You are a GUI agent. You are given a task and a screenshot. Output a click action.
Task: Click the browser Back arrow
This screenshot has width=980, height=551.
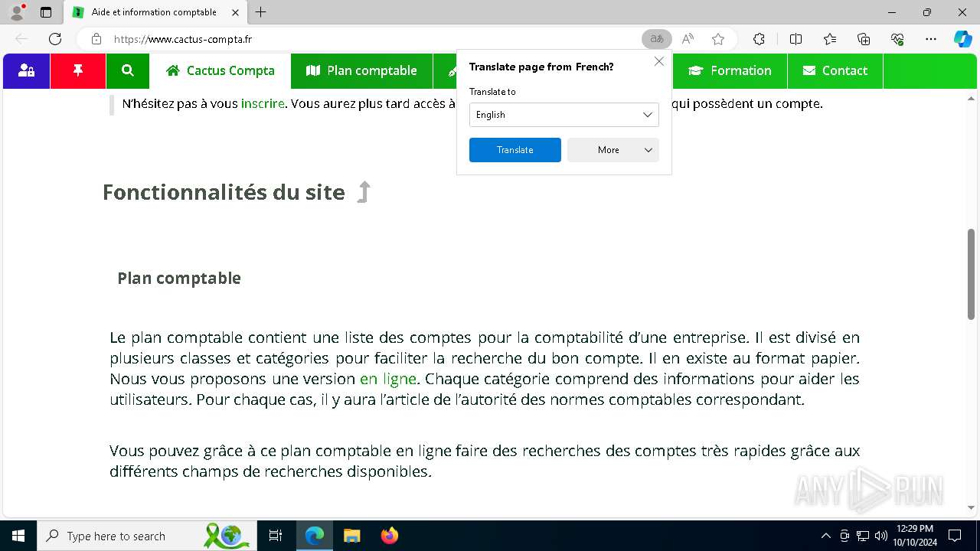point(21,39)
